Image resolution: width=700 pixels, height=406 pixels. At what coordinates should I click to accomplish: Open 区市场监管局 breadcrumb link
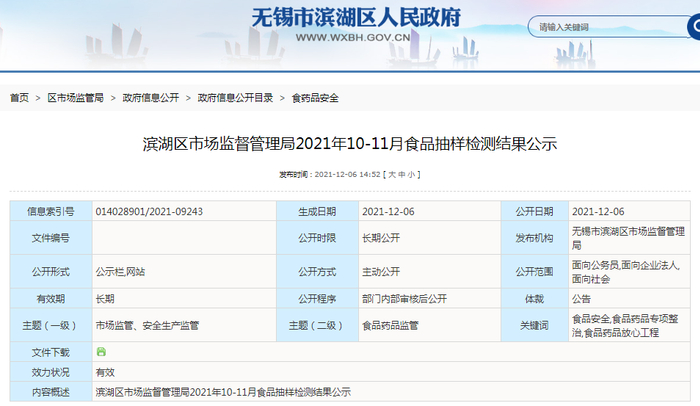(x=75, y=98)
